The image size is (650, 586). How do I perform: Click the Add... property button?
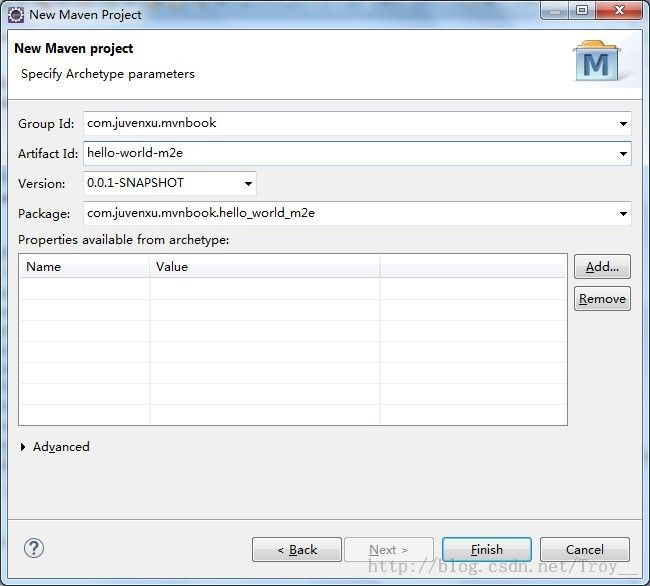tap(602, 266)
